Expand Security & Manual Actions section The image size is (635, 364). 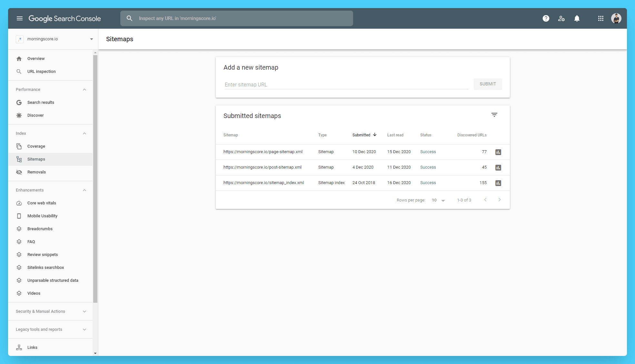coord(84,311)
